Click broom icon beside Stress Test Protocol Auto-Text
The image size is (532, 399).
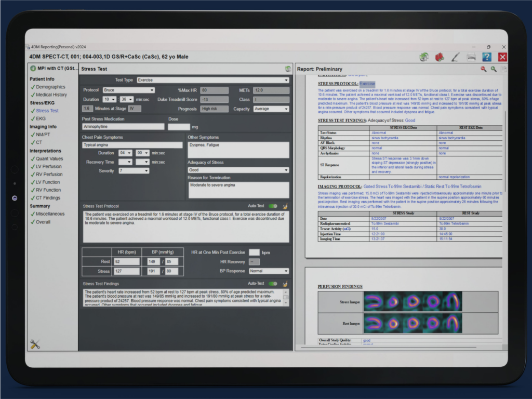285,206
